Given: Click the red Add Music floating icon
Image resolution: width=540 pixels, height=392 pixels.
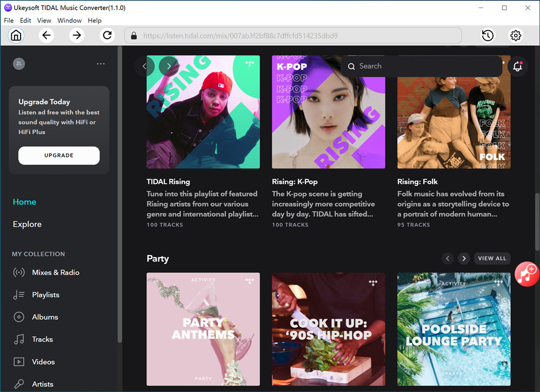Looking at the screenshot, I should tap(527, 274).
